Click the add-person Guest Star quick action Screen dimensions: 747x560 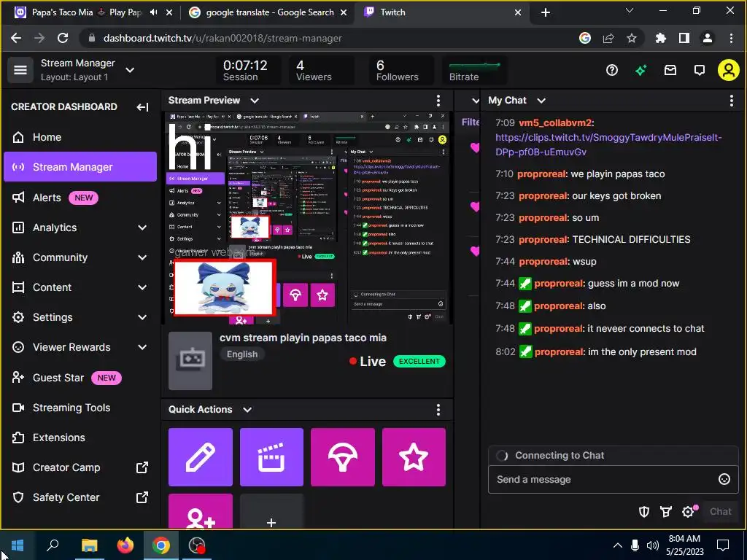click(x=201, y=511)
